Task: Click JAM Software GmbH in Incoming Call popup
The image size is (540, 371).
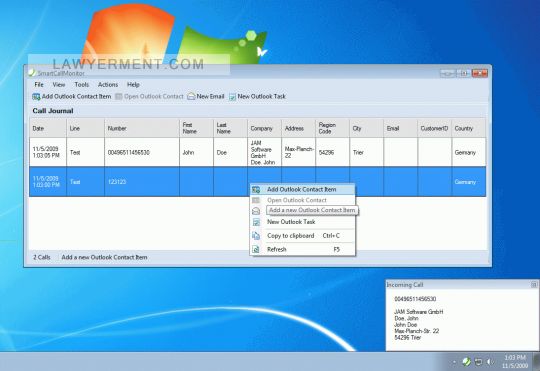Action: point(418,312)
